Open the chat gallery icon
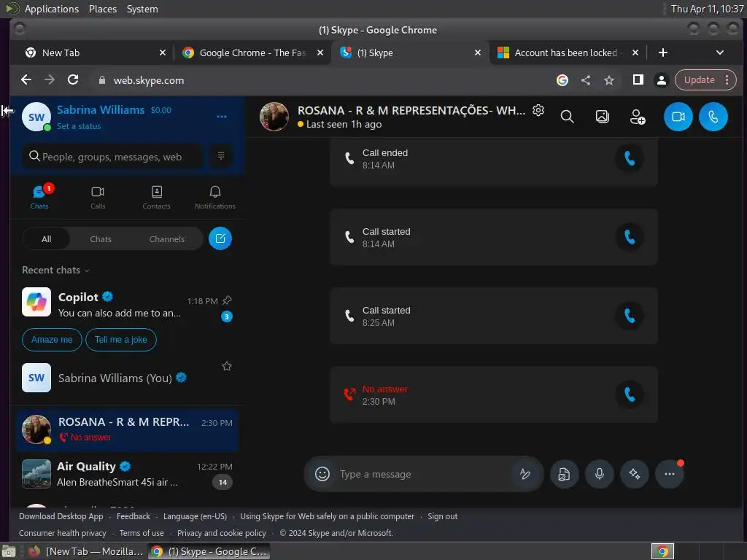This screenshot has width=747, height=560. point(602,117)
